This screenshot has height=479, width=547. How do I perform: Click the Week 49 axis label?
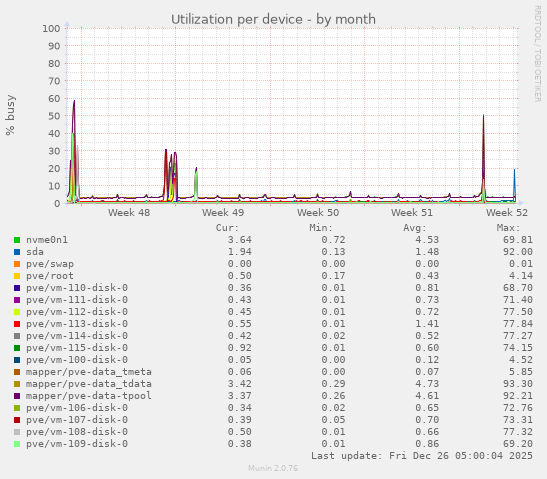[223, 212]
